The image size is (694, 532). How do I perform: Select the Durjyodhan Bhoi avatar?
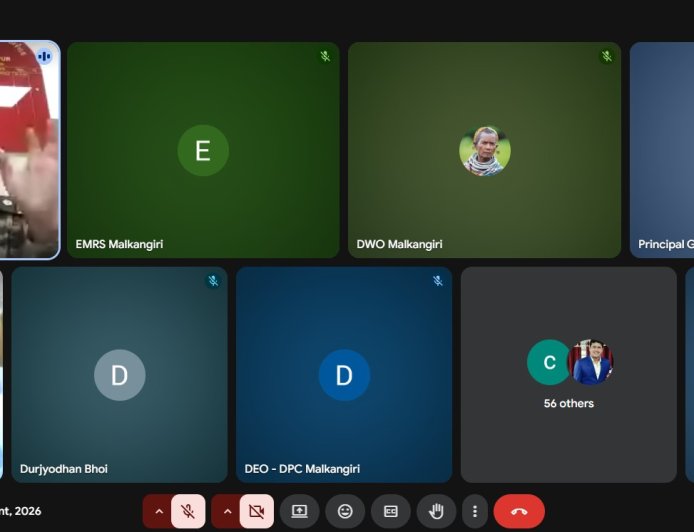(120, 375)
